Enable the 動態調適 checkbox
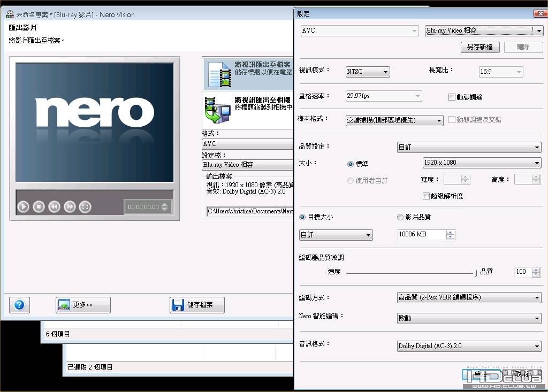 click(452, 97)
